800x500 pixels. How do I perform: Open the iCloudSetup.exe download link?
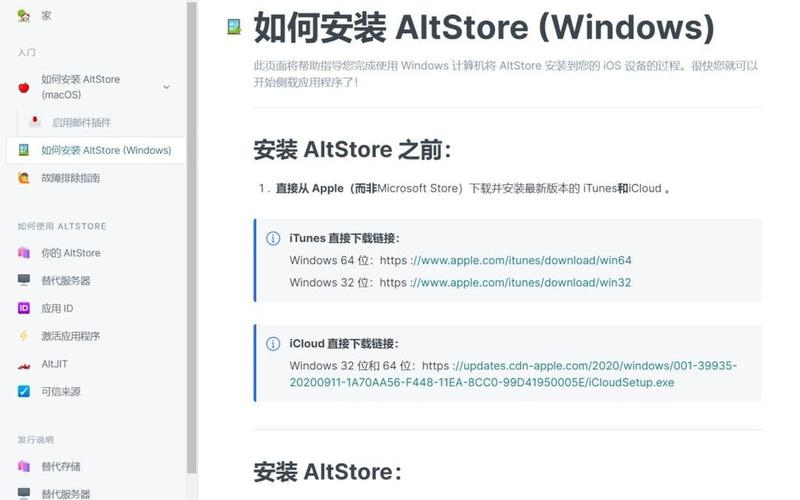tap(513, 374)
